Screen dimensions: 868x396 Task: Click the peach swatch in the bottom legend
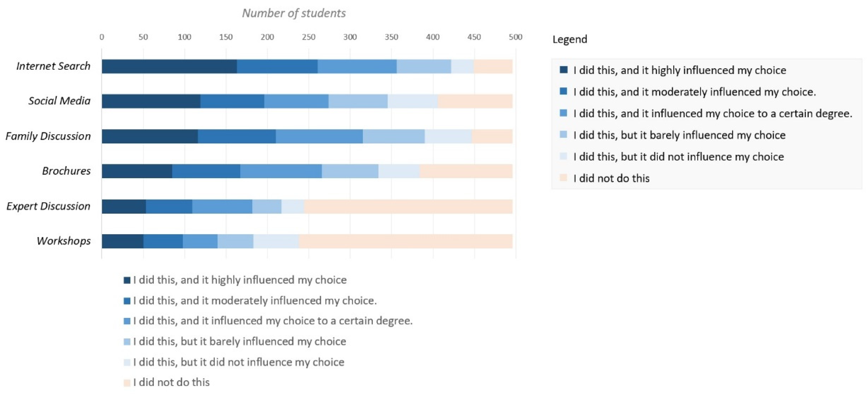[127, 382]
